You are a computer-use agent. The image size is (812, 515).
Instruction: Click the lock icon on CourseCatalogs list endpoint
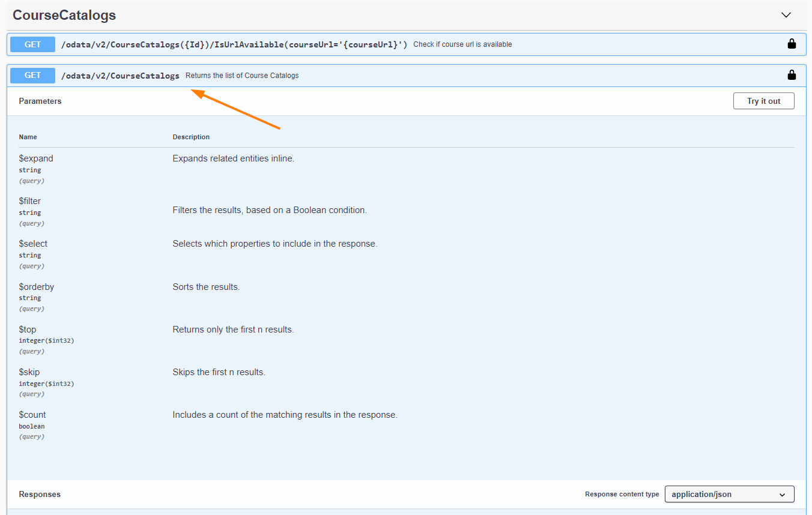[792, 75]
